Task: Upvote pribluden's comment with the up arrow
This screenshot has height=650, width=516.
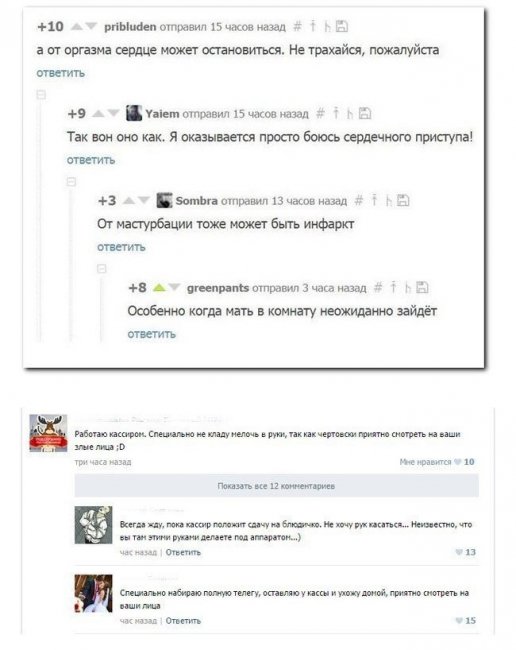Action: pyautogui.click(x=77, y=27)
